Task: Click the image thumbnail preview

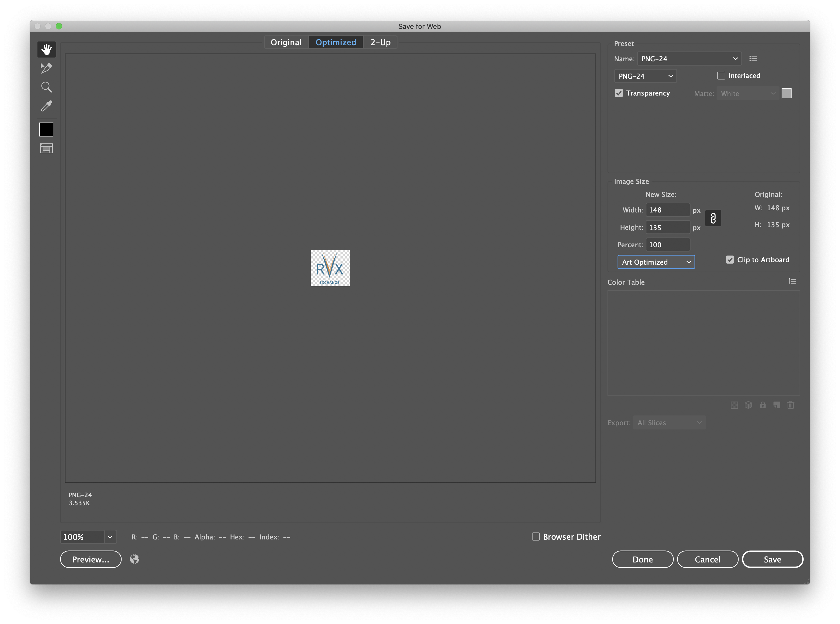Action: tap(330, 267)
